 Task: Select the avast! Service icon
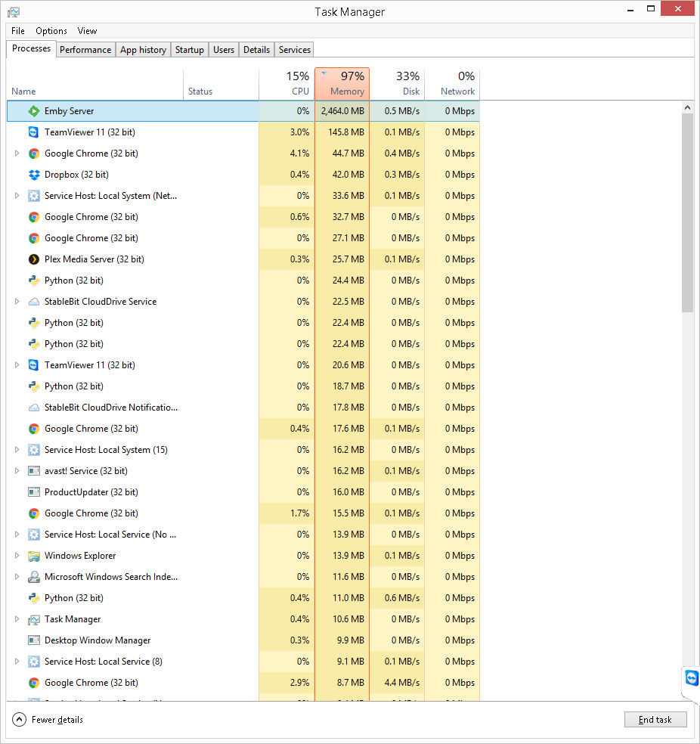34,470
